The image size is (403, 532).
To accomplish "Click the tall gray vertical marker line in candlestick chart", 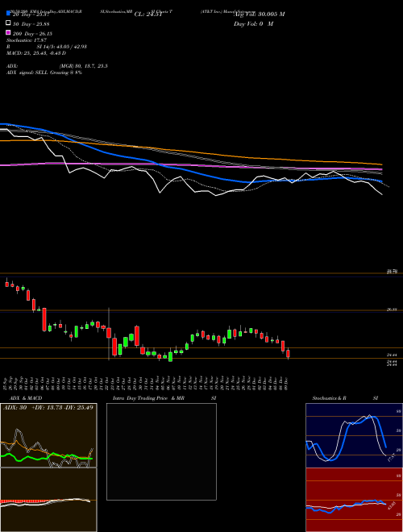I will (x=109, y=334).
